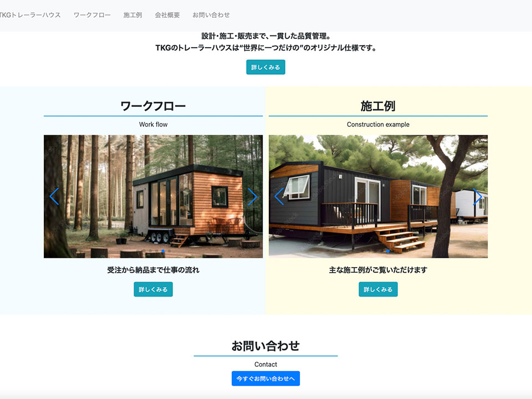Click 詳しくみる button under 主な施工例がご覧いただけます
Screen dimensions: 532x399
(x=378, y=289)
